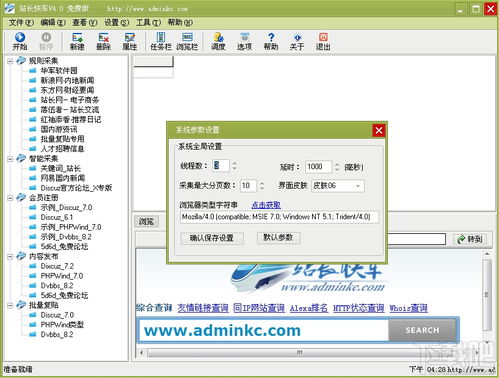Close the 系统参数设置 dialog

[379, 130]
